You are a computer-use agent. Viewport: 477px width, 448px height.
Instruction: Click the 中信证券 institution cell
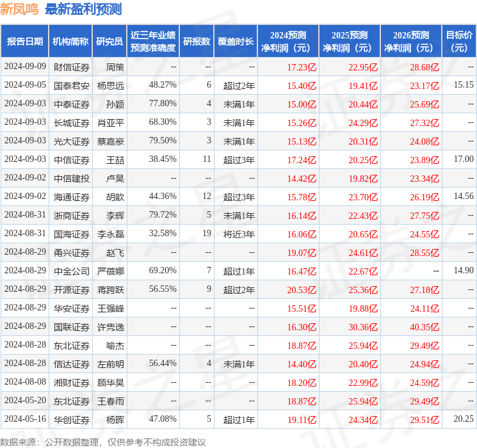pyautogui.click(x=72, y=159)
